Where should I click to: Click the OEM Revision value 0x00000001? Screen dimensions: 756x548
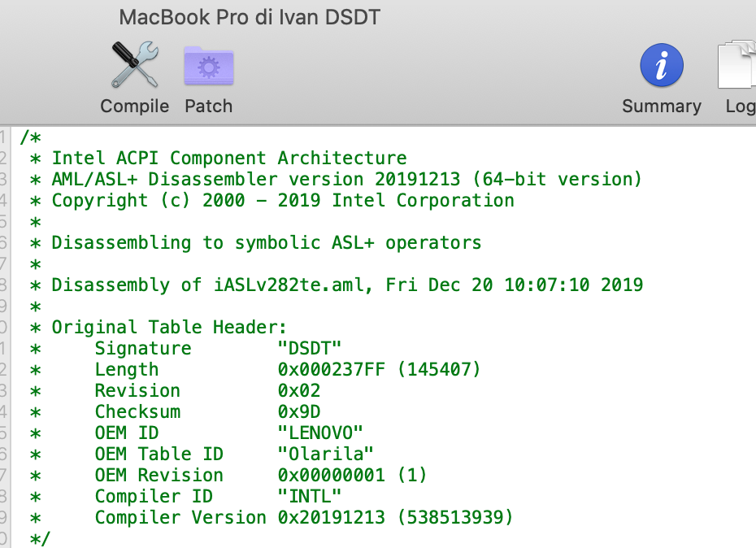331,475
